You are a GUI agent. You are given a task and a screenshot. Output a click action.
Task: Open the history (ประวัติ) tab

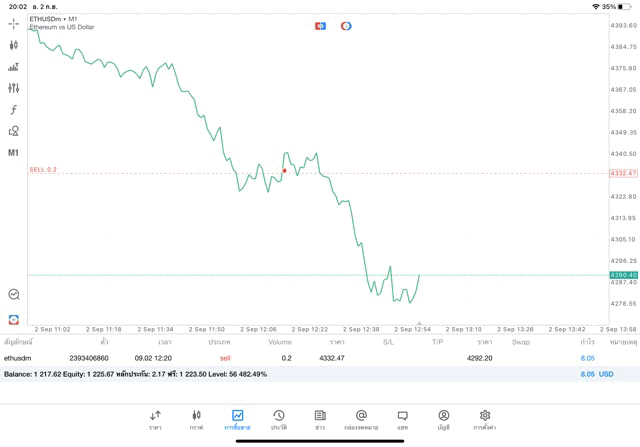279,419
